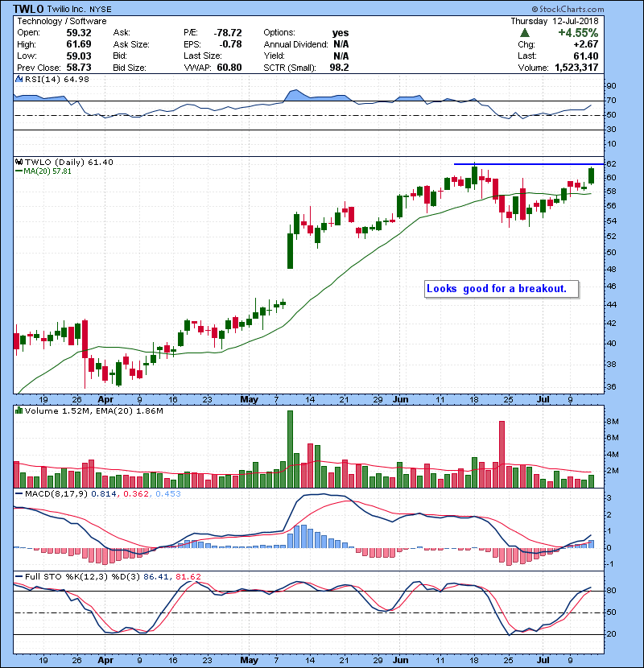Click the blue resistance line at 62

tap(529, 164)
